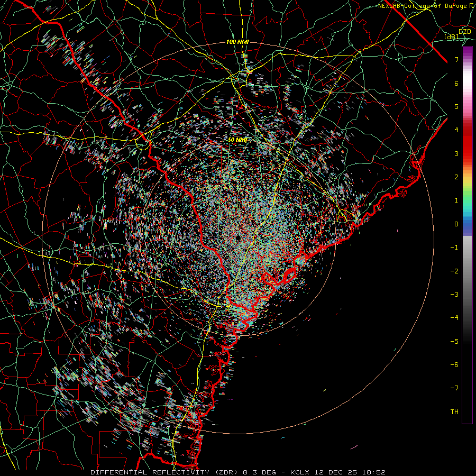Click the 'KCLX' station identifier in the caption

(x=300, y=472)
